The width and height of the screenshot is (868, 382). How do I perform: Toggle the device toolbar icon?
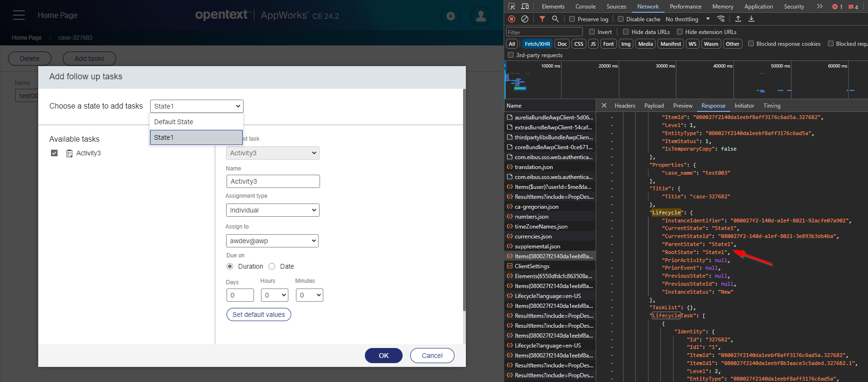coord(525,7)
